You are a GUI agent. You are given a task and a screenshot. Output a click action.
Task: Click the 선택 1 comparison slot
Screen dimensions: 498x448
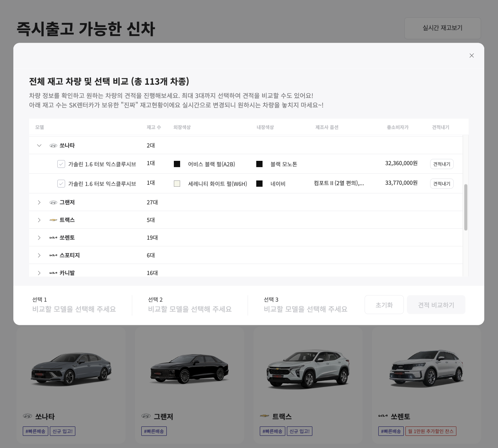click(74, 305)
